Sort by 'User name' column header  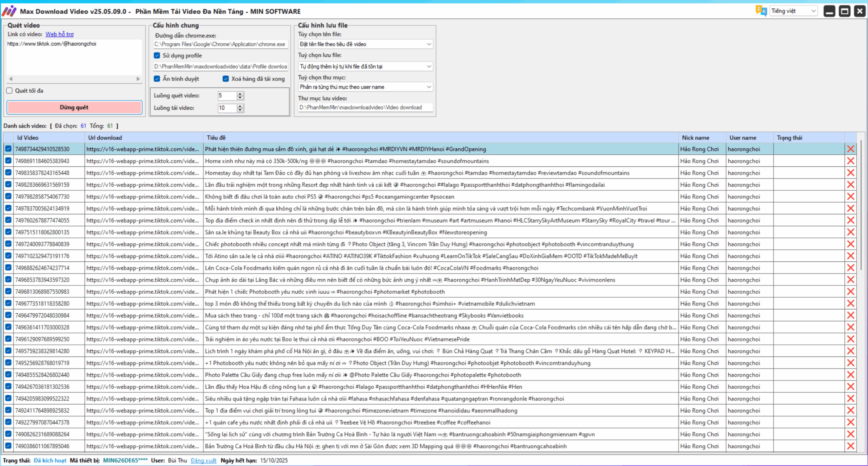point(750,137)
